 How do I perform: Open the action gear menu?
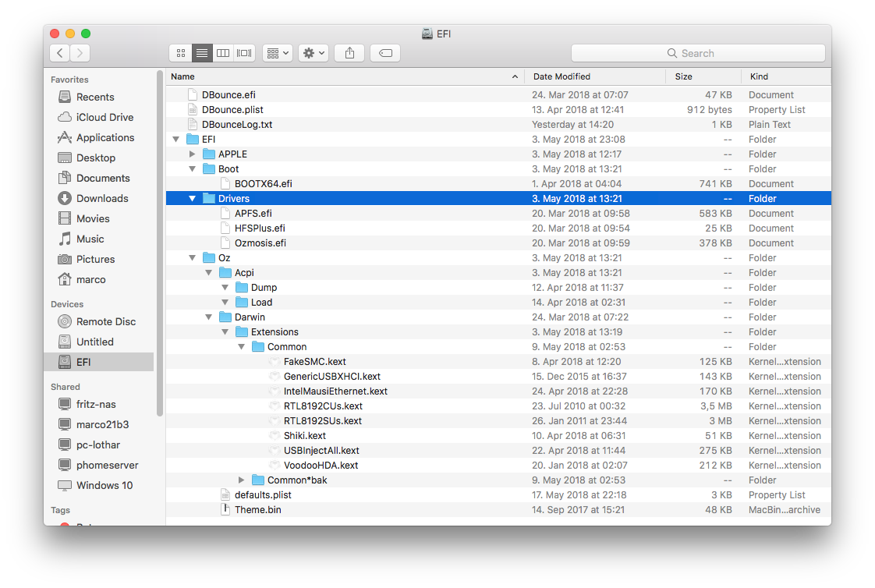[x=313, y=53]
